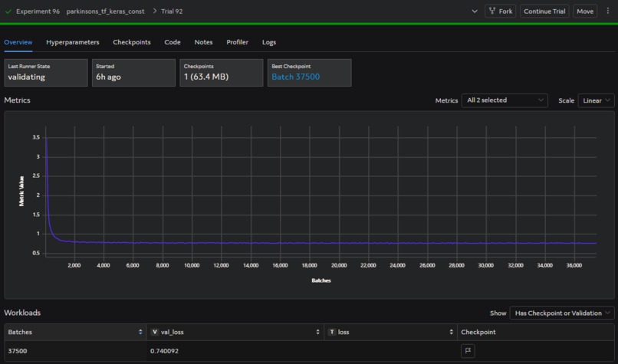
Task: Open the Logs tab
Action: pyautogui.click(x=269, y=42)
